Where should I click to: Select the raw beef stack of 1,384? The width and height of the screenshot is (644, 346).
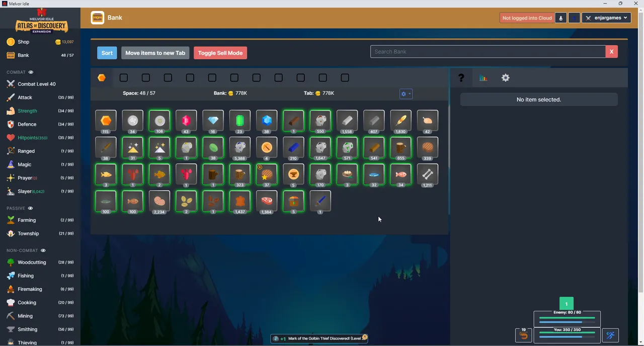pos(267,201)
